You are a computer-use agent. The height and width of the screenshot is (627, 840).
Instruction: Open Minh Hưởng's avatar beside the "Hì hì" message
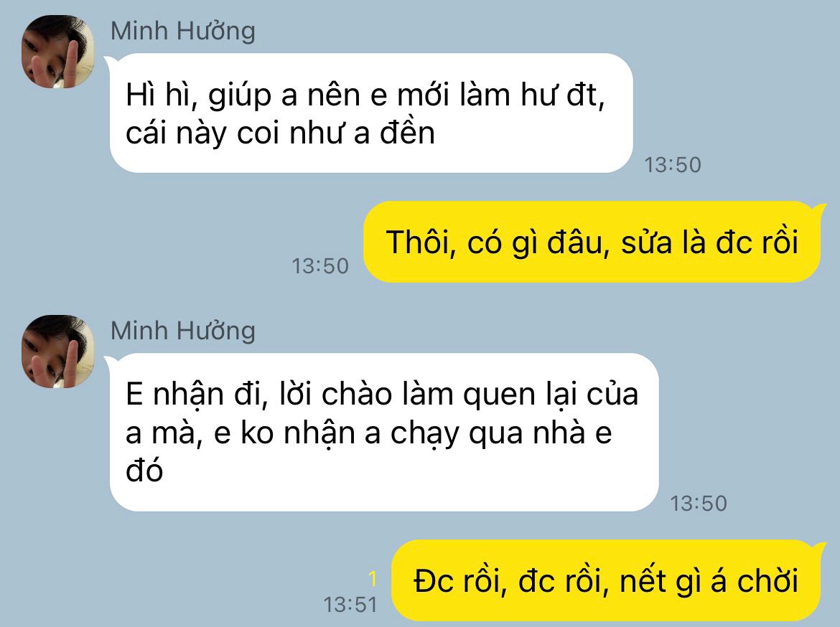click(58, 52)
